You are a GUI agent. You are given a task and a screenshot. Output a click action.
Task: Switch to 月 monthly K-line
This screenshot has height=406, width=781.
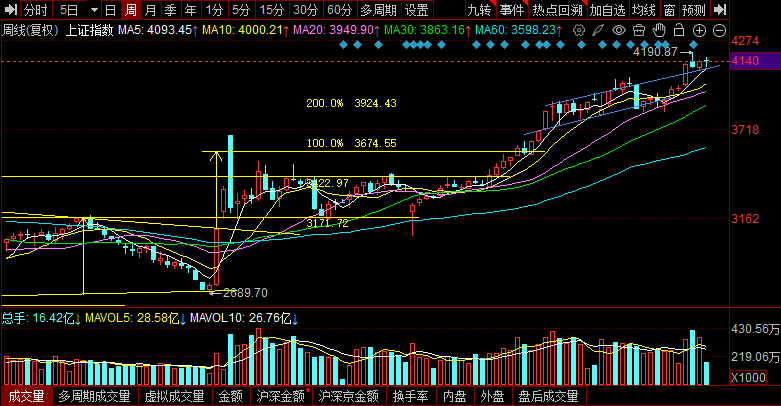[x=150, y=10]
